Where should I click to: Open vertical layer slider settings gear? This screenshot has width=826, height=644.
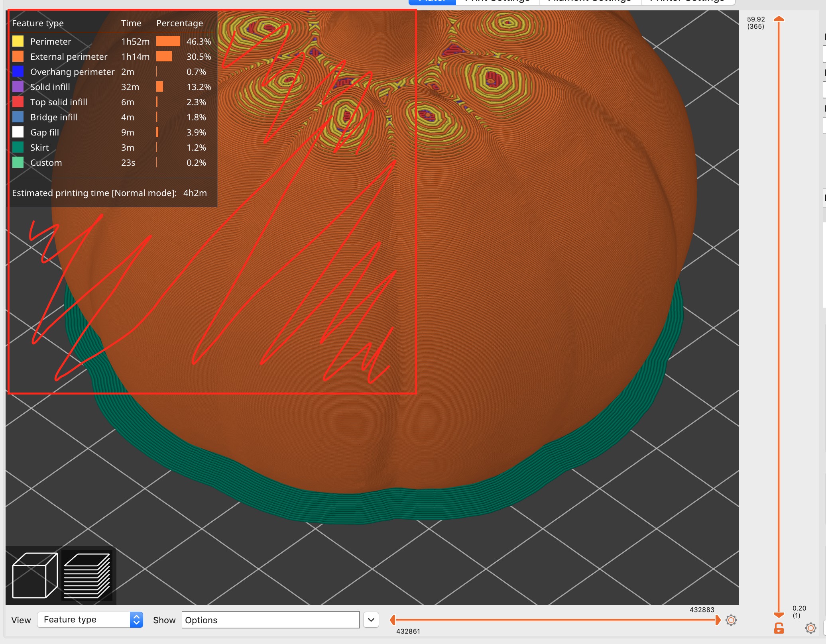pyautogui.click(x=810, y=628)
